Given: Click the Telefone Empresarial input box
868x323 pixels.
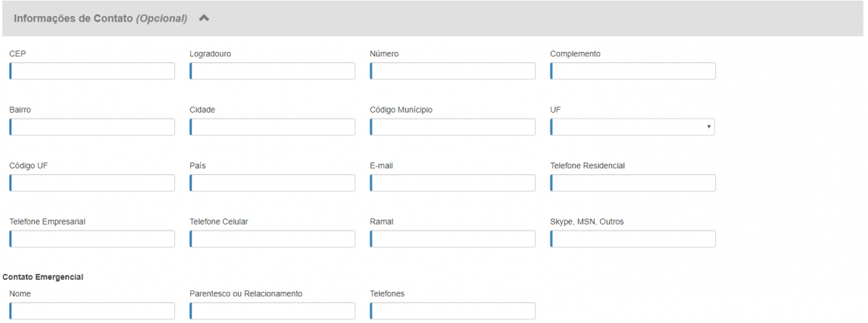Looking at the screenshot, I should (x=92, y=239).
